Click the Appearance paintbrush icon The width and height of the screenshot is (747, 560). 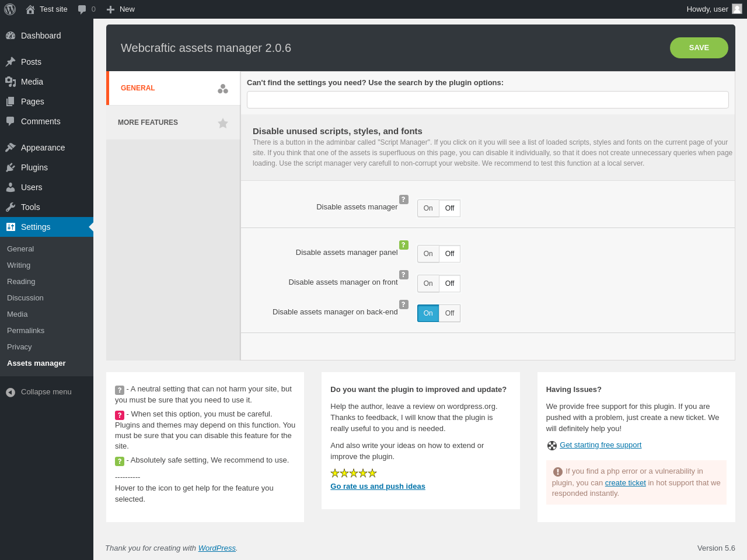[x=11, y=148]
